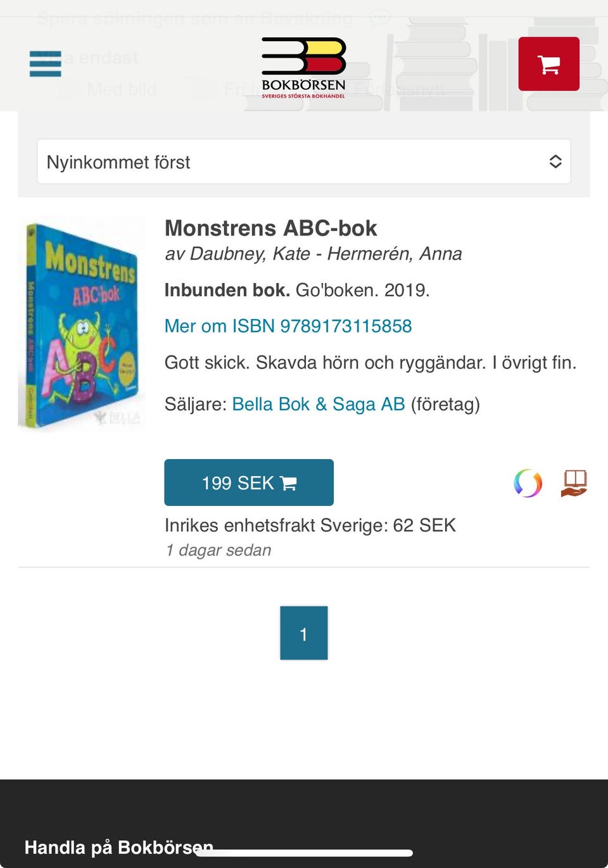Open seller Bella Bok & Saga AB
The width and height of the screenshot is (608, 868).
pos(319,404)
